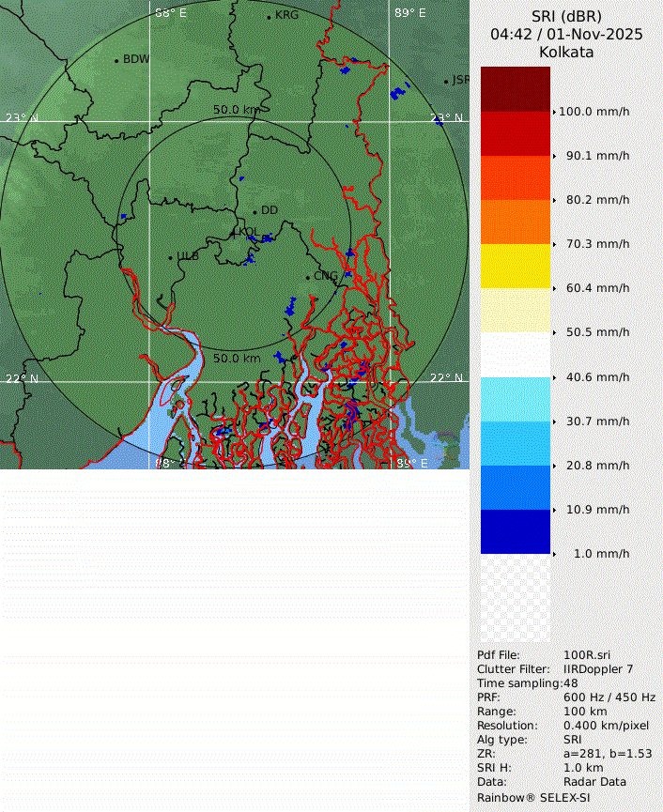Click the KOL radar station marker

[x=234, y=232]
